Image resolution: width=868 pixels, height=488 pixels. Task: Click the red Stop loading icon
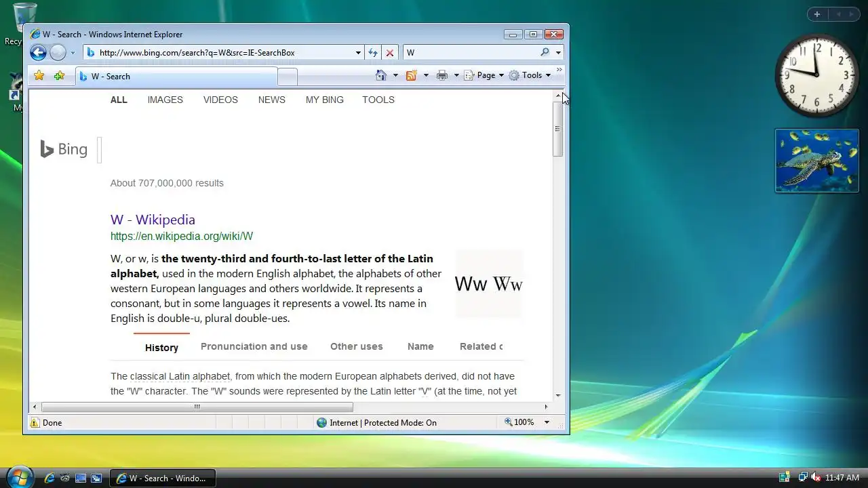pyautogui.click(x=390, y=52)
